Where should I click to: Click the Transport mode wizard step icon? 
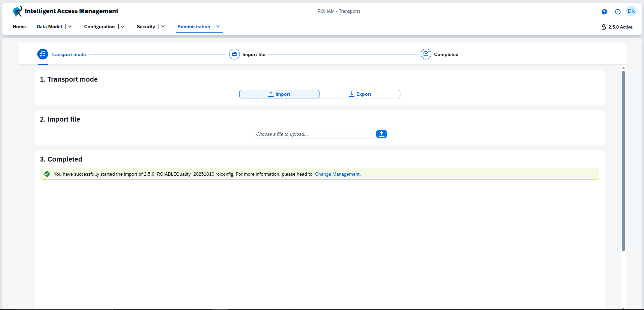[x=43, y=54]
